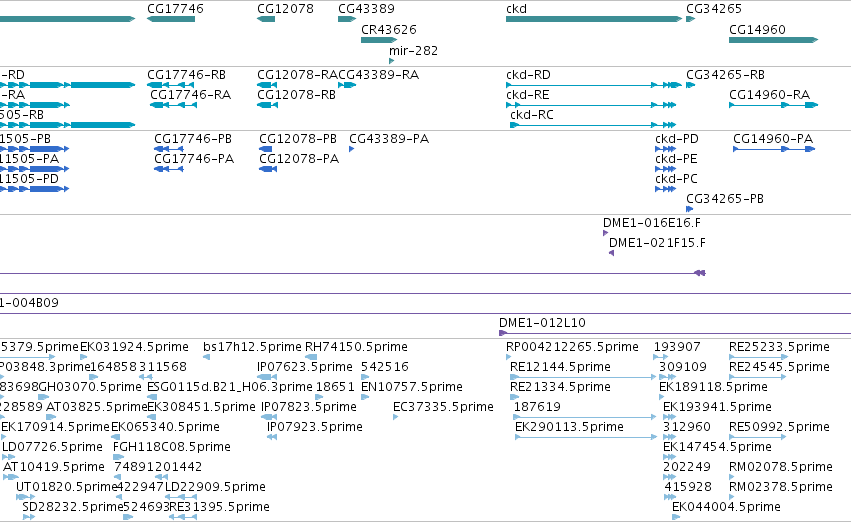
Task: Click EST label RE50992.5prime
Action: pos(779,426)
